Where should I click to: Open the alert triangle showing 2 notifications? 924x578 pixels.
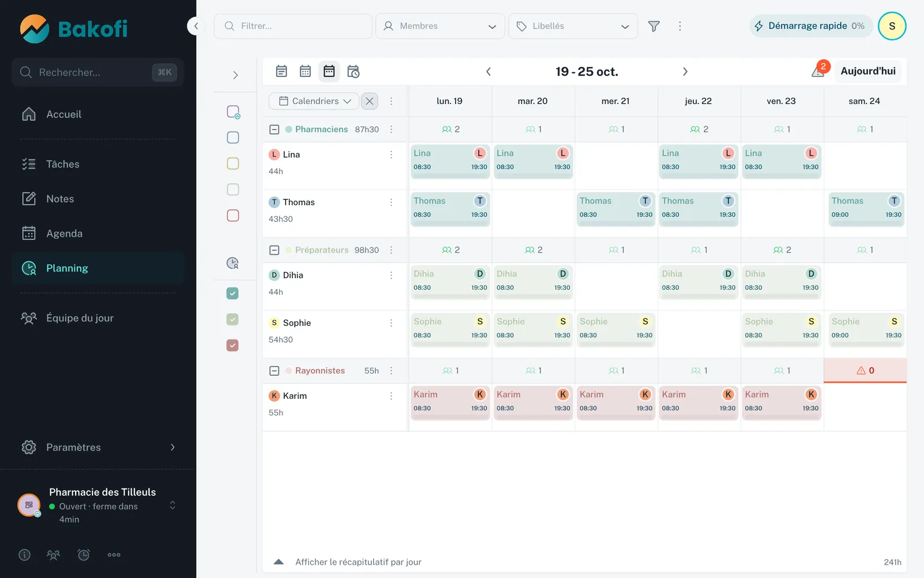coord(819,71)
